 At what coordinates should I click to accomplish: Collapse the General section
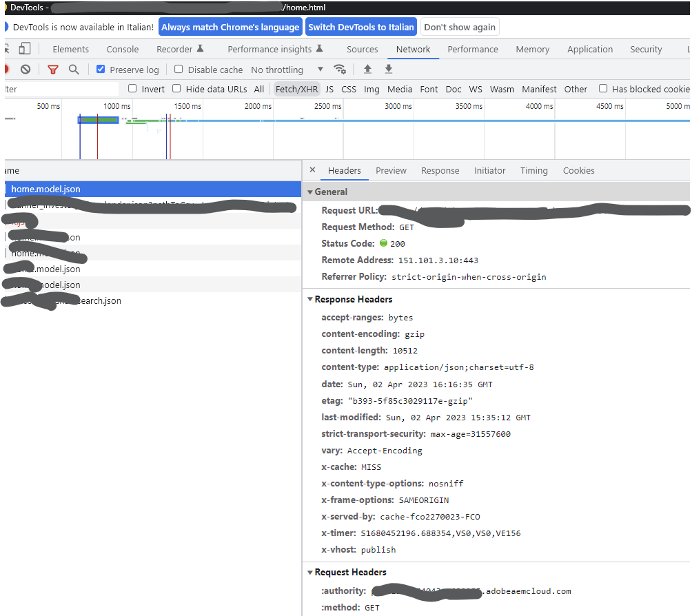309,192
